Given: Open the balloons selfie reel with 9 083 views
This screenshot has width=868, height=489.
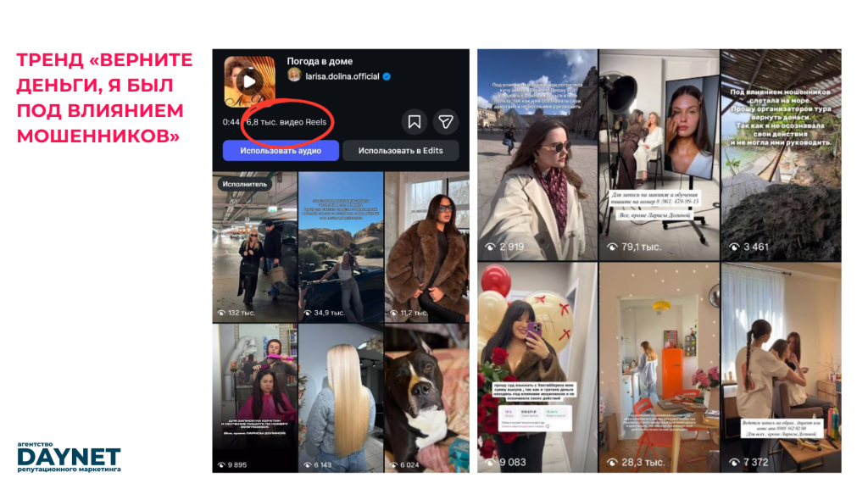Looking at the screenshot, I should point(537,367).
